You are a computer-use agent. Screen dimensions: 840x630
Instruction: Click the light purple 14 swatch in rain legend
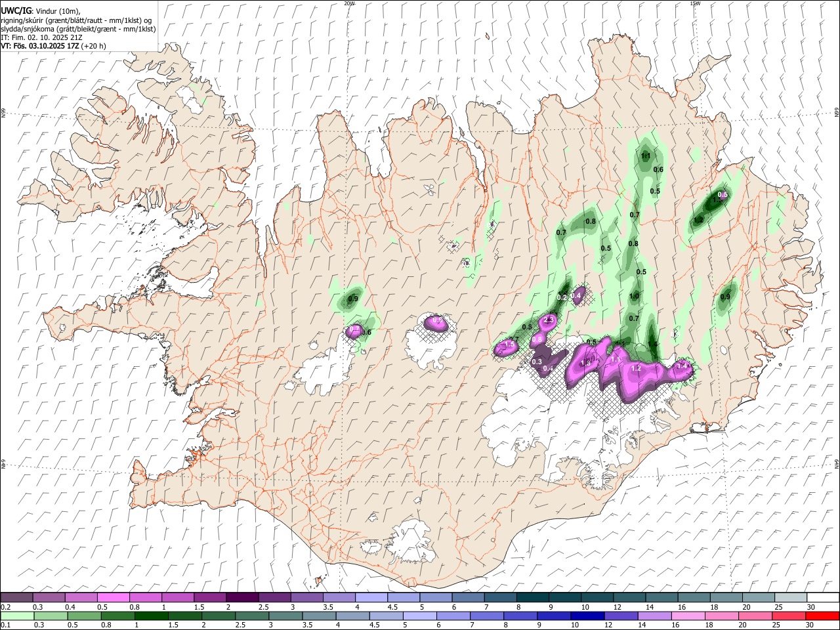pos(654,616)
